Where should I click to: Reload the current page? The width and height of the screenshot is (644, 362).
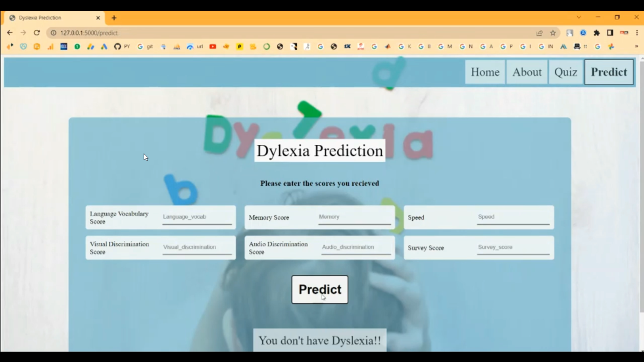[37, 33]
